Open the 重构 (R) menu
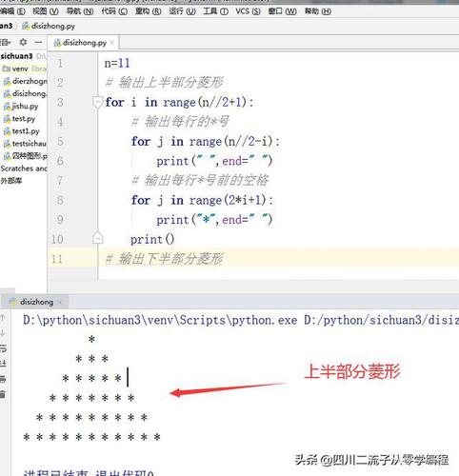The image size is (459, 476). [x=148, y=11]
